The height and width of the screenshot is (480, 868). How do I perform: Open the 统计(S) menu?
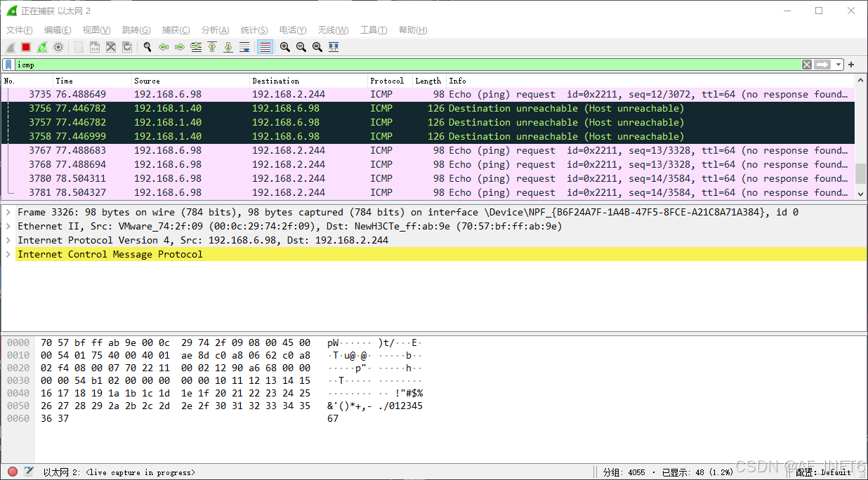254,30
